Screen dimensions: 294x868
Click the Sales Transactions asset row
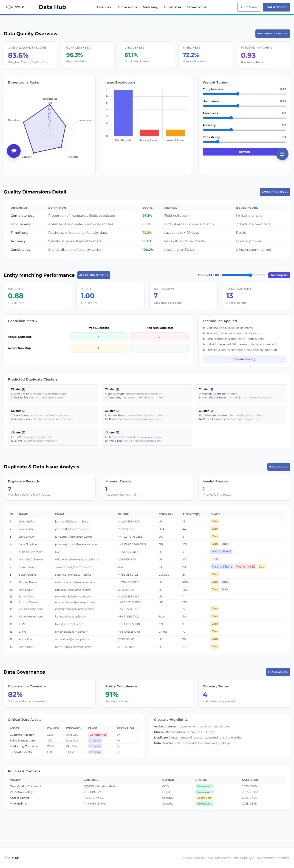coord(74,740)
